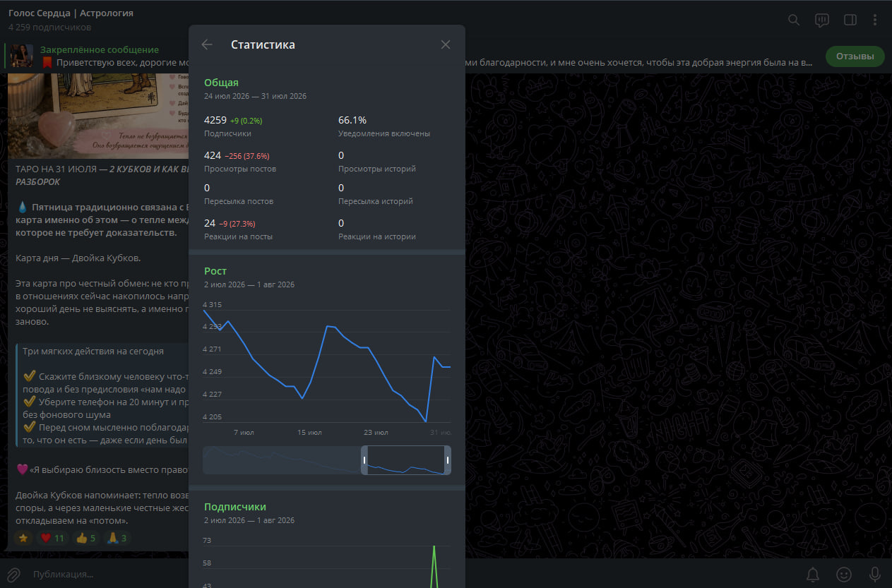This screenshot has height=588, width=892.
Task: Click the Пересылка историй label
Action: pyautogui.click(x=376, y=201)
